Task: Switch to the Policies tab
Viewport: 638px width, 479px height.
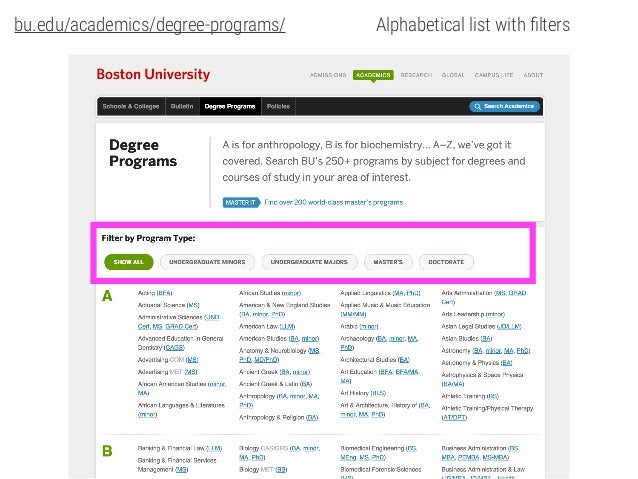Action: pyautogui.click(x=278, y=106)
